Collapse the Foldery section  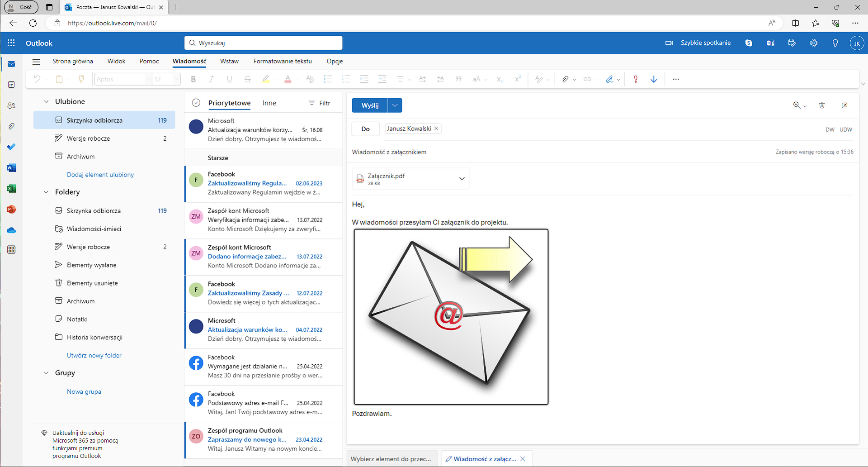[46, 192]
